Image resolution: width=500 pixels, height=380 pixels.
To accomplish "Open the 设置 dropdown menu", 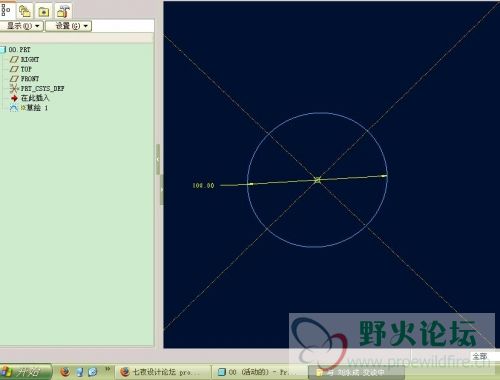I will point(69,26).
